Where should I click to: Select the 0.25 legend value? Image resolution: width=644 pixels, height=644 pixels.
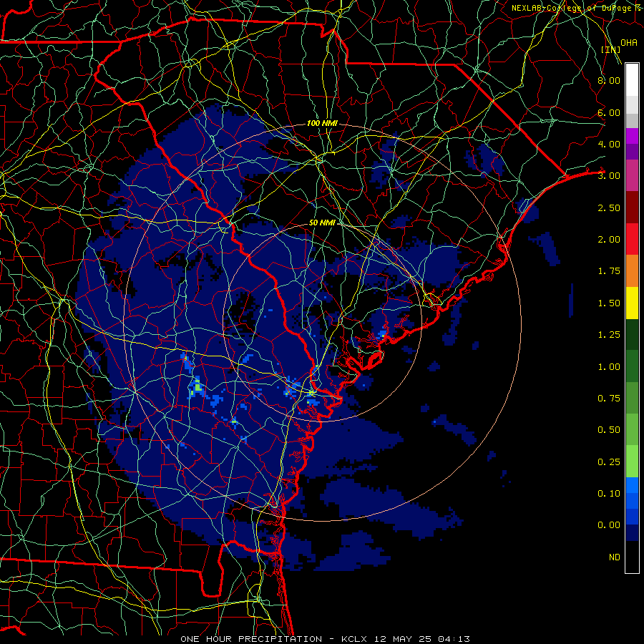[609, 462]
